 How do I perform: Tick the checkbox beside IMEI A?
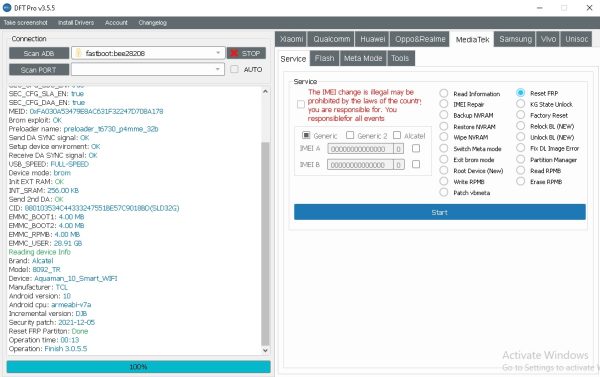coord(416,149)
